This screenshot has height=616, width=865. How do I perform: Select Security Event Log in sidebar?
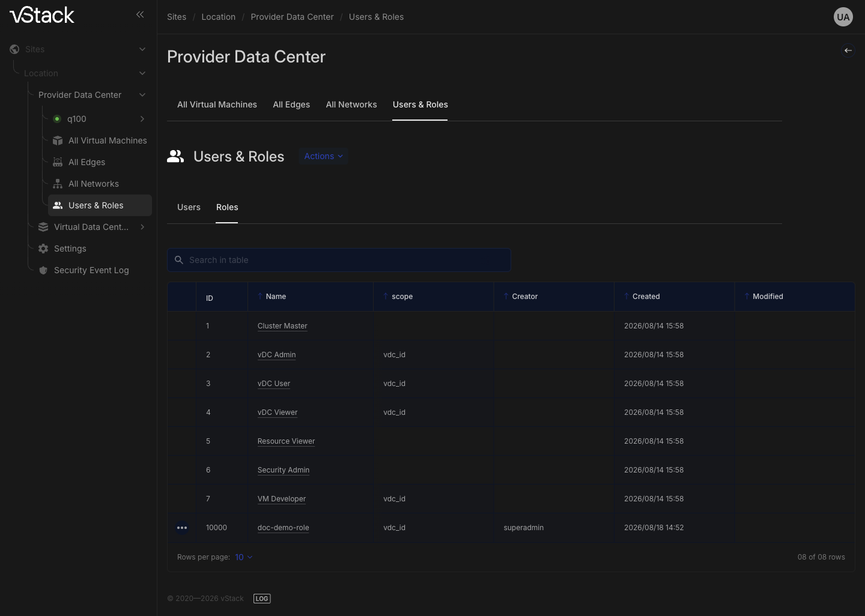(x=91, y=270)
